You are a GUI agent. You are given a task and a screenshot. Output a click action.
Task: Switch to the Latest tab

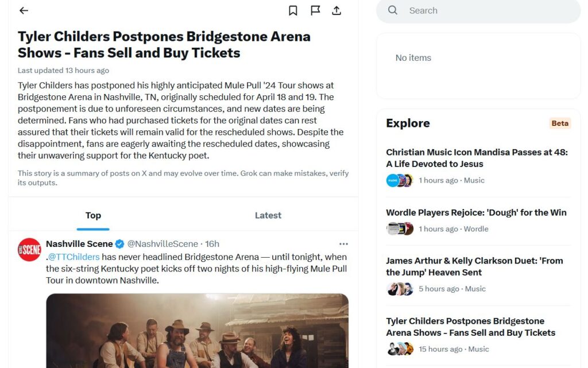click(268, 215)
